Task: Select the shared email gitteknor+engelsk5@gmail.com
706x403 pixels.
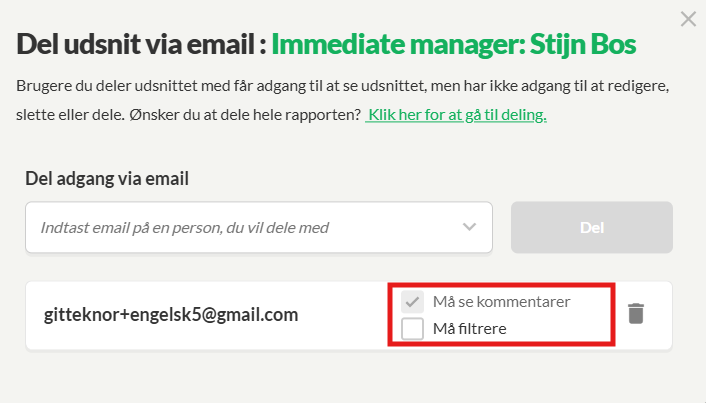Action: tap(171, 314)
